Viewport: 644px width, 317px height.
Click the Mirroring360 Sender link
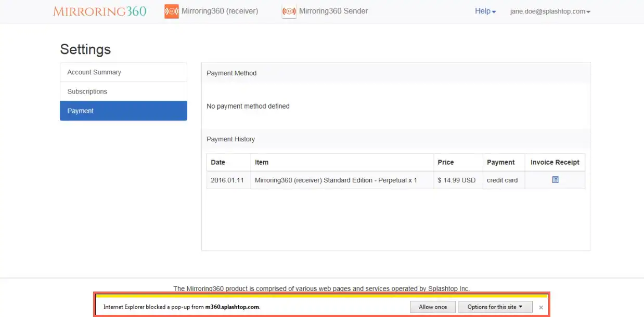point(333,11)
